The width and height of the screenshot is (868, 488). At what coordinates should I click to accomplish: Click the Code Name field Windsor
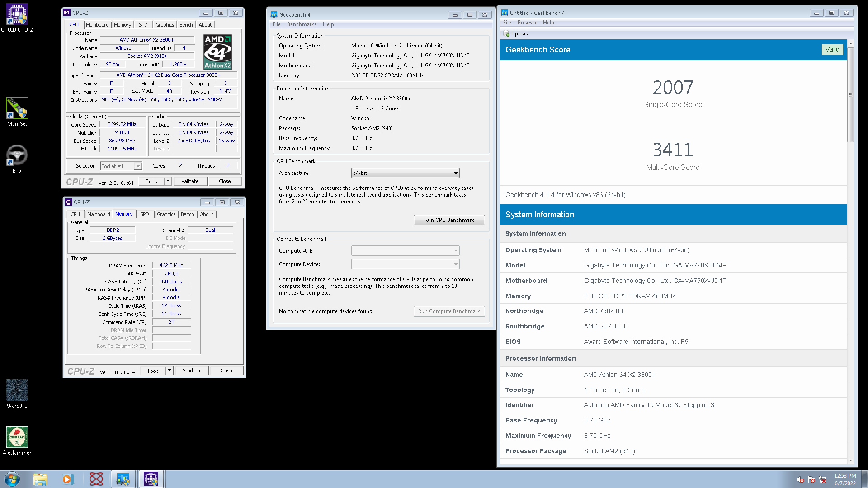pos(124,48)
